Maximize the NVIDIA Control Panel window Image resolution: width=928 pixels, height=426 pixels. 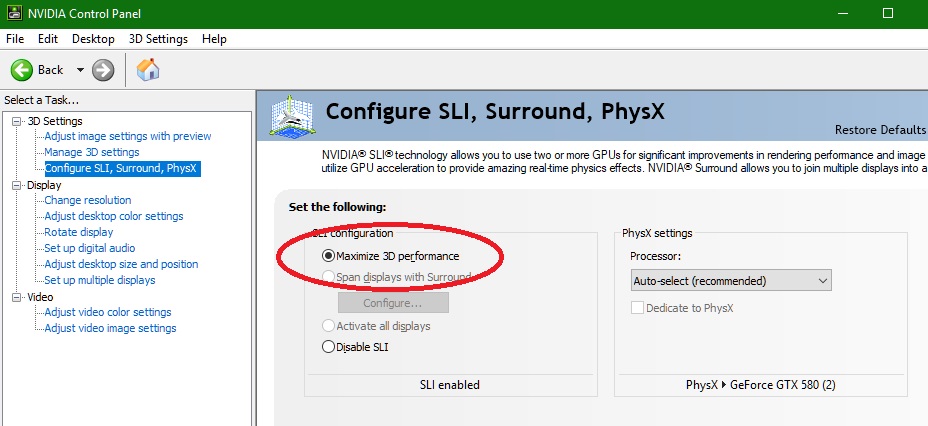coord(888,13)
